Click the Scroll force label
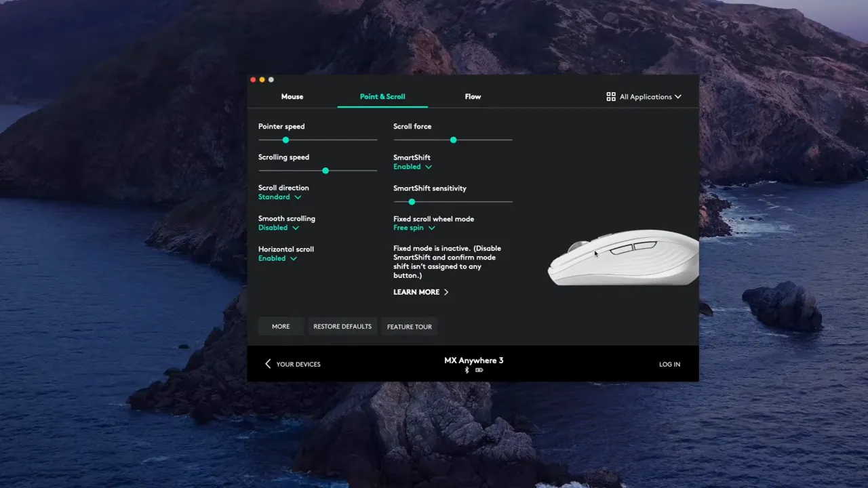The image size is (868, 488). coord(412,127)
